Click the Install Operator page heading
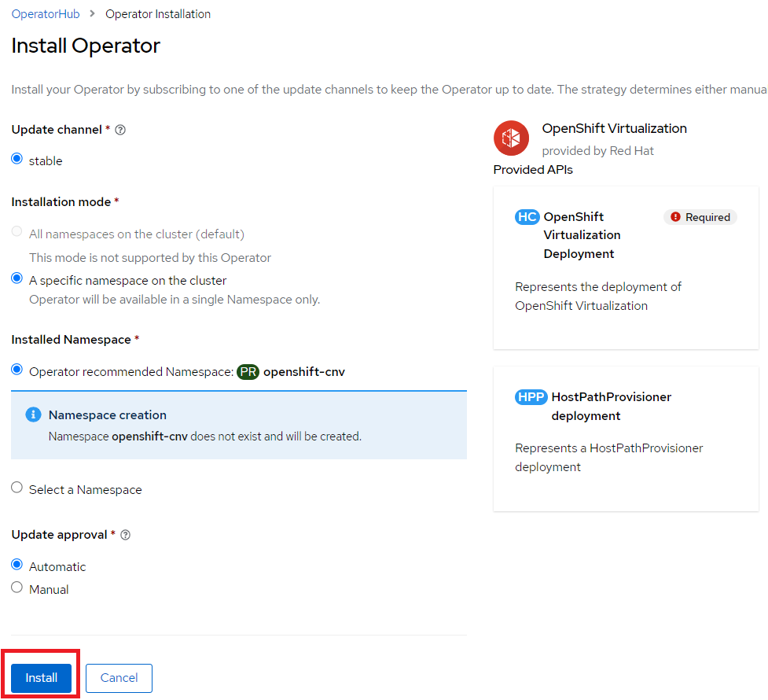 (86, 46)
